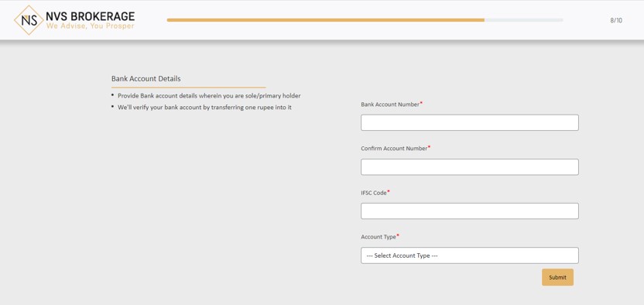Click the IFSC Code label

tap(374, 193)
